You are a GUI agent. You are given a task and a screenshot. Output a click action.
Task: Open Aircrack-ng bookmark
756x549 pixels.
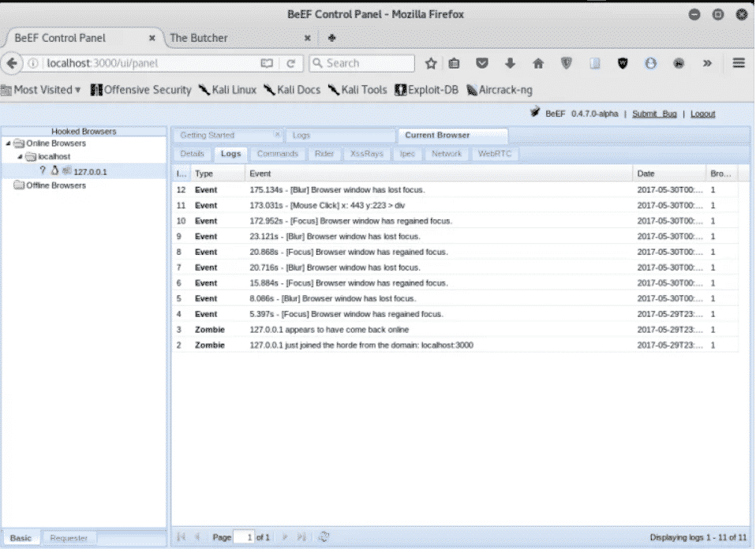(500, 90)
